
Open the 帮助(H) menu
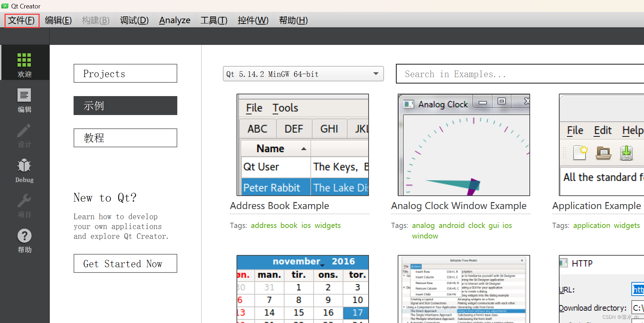click(x=293, y=20)
